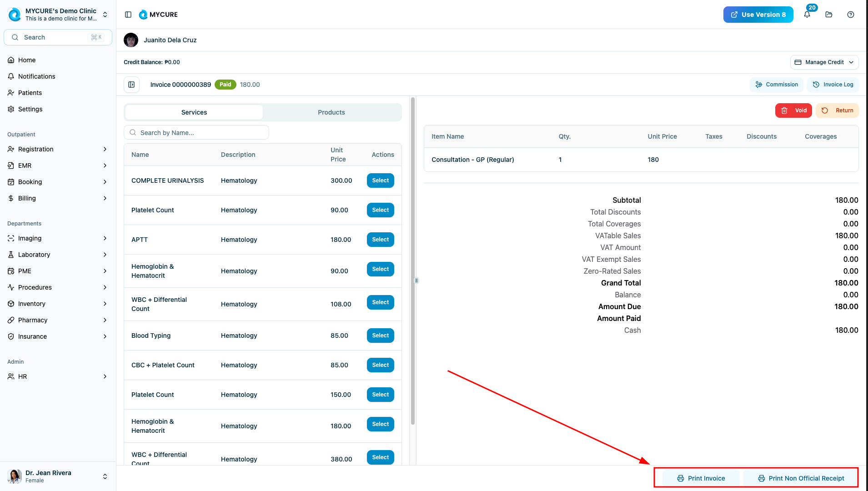Click the help question mark icon
The image size is (868, 491).
851,15
